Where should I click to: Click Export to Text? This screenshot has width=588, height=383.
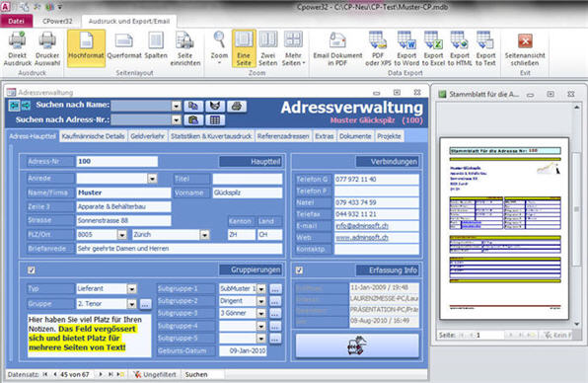tap(485, 48)
